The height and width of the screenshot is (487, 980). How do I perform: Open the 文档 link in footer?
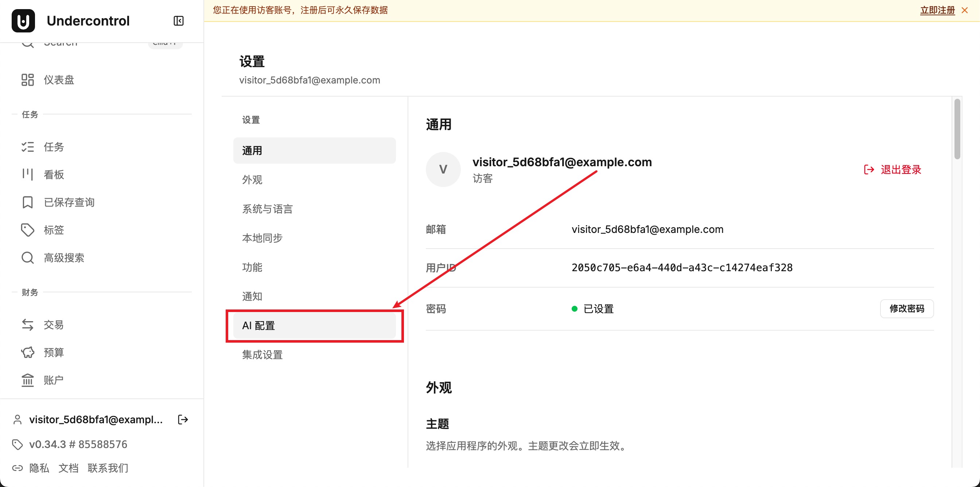(69, 468)
